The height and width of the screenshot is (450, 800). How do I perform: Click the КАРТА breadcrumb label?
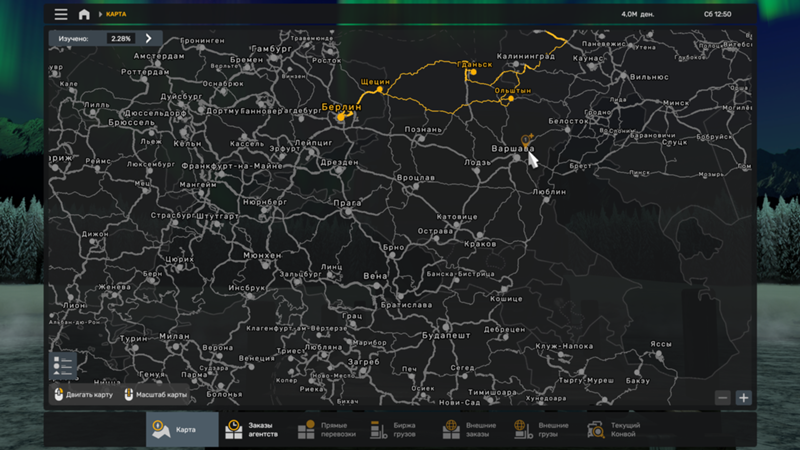pos(118,14)
